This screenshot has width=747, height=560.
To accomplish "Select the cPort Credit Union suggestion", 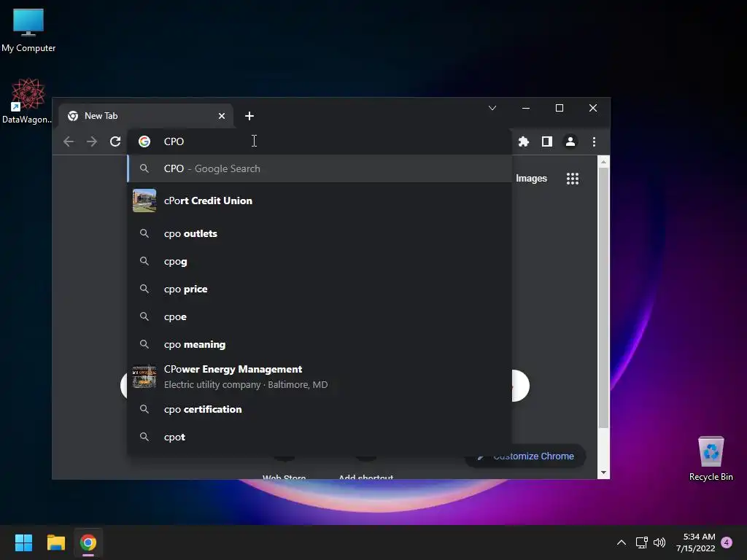I will click(x=320, y=201).
